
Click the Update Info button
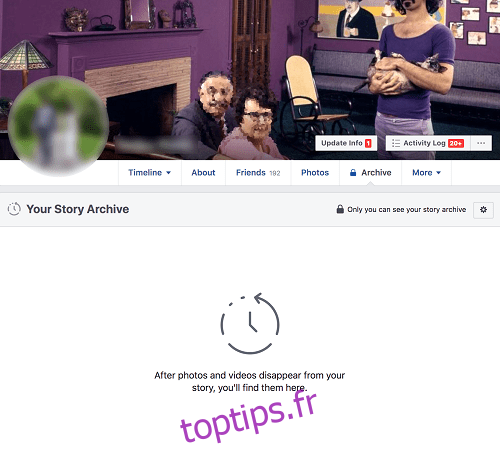346,143
